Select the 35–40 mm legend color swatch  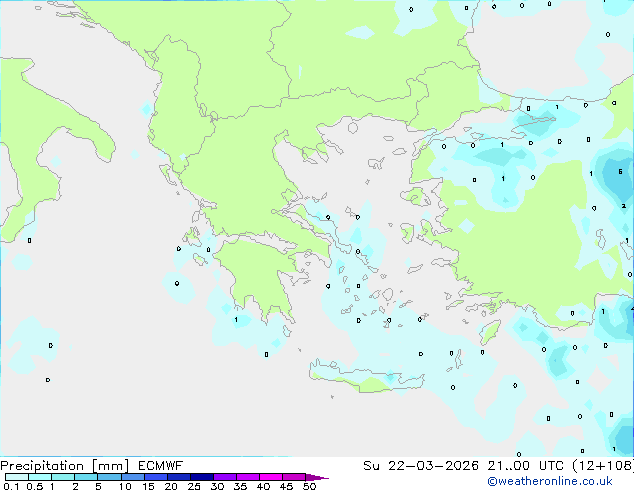pyautogui.click(x=248, y=477)
